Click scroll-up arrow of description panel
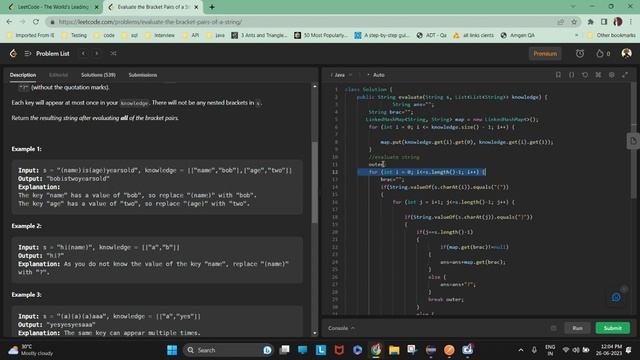640x360 pixels. (315, 86)
